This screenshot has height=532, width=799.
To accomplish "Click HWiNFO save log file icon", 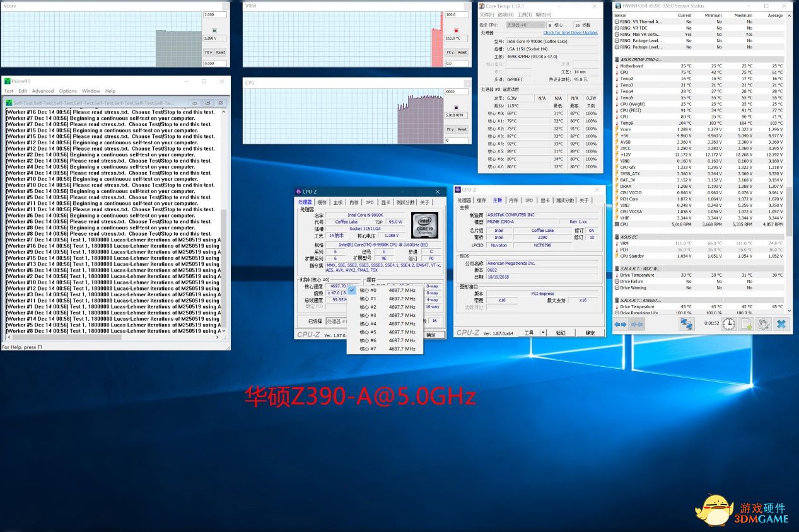I will (x=746, y=324).
